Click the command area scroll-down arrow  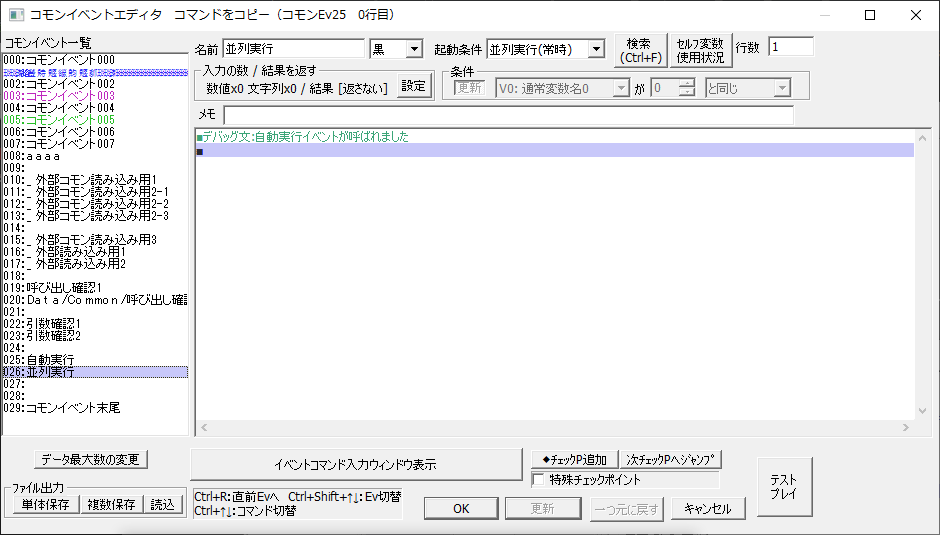[922, 411]
